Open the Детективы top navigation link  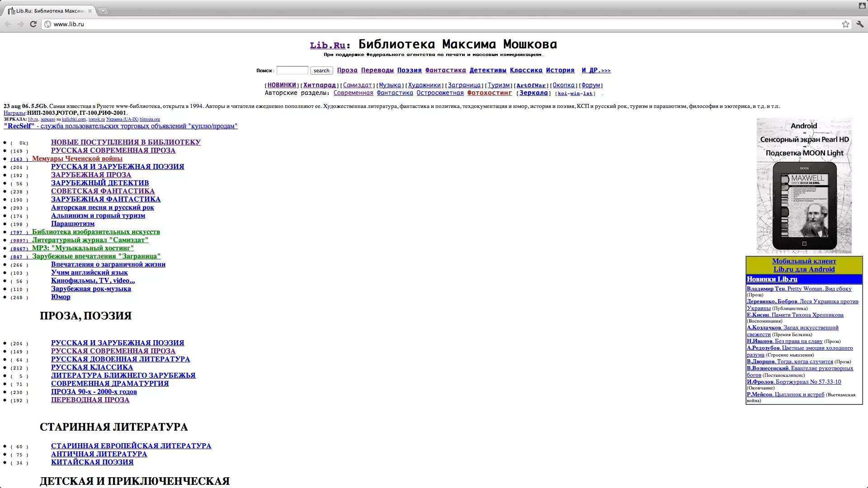coord(488,70)
